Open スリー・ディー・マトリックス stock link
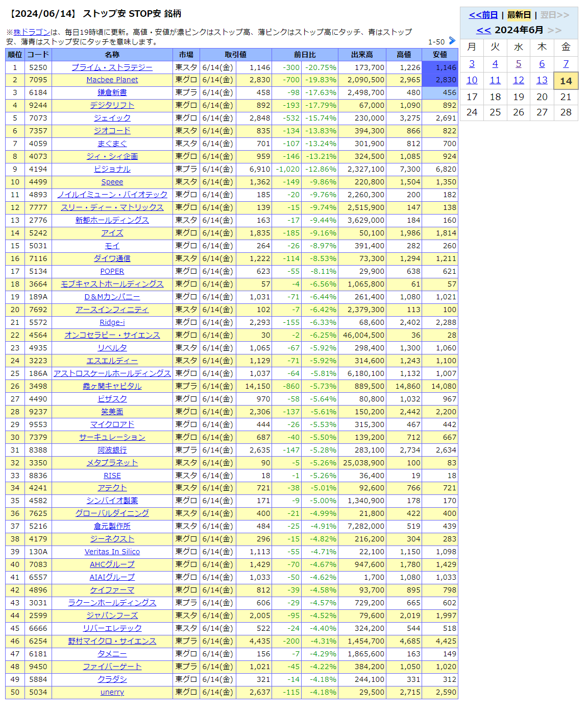 112,208
